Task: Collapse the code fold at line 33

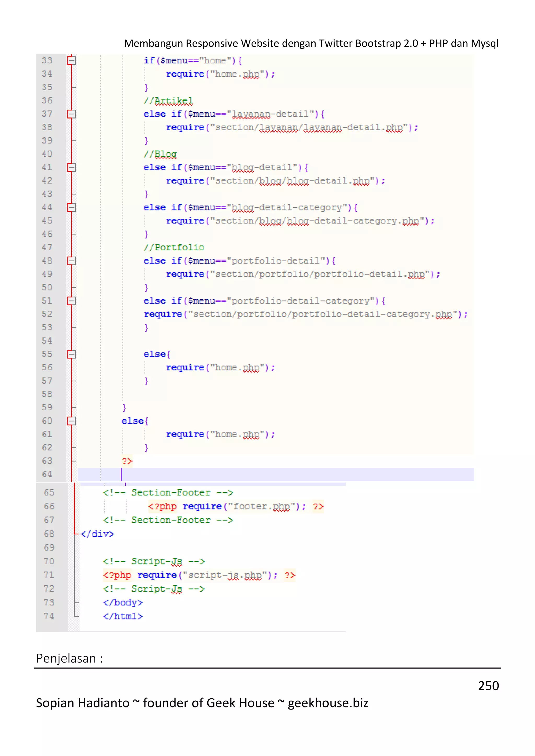Action: coord(72,61)
